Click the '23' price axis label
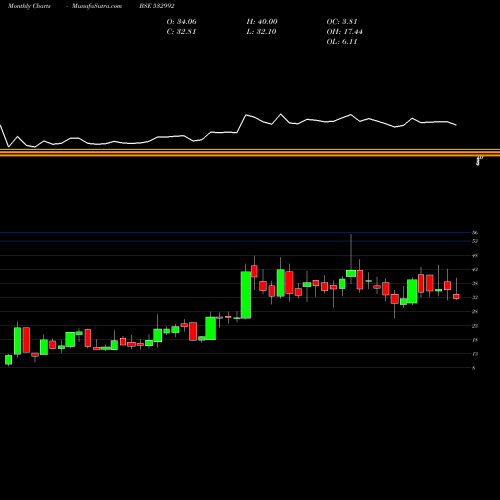The width and height of the screenshot is (500, 500). click(475, 326)
